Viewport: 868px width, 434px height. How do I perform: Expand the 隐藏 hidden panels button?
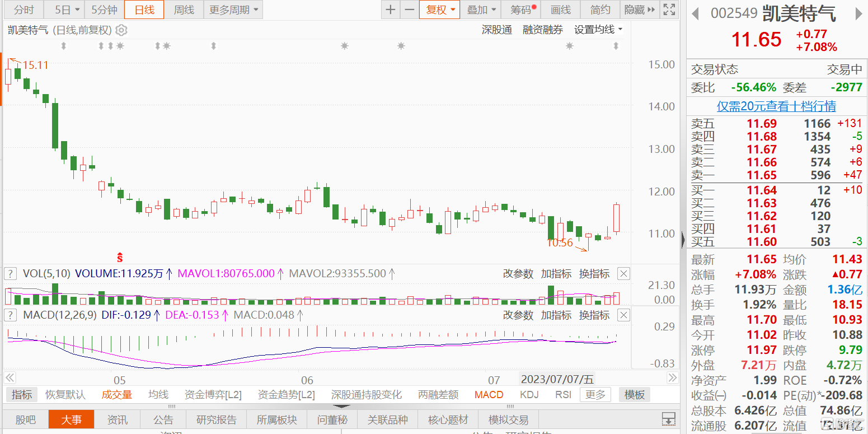point(639,10)
